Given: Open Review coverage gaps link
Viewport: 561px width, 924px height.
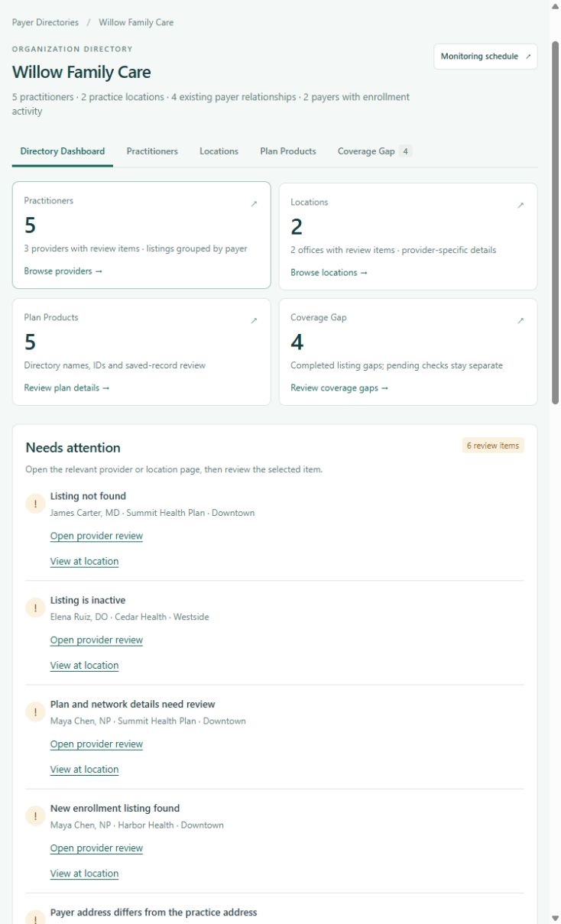Looking at the screenshot, I should click(x=339, y=388).
